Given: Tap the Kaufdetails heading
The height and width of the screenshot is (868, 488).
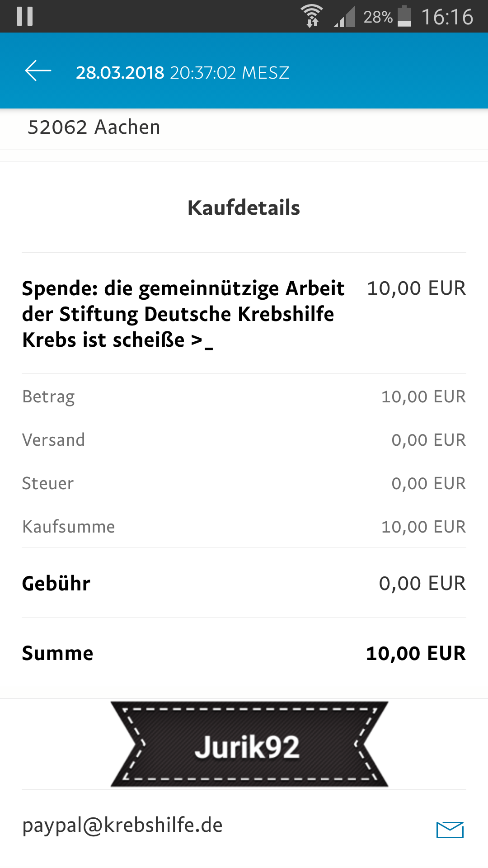Looking at the screenshot, I should (244, 208).
